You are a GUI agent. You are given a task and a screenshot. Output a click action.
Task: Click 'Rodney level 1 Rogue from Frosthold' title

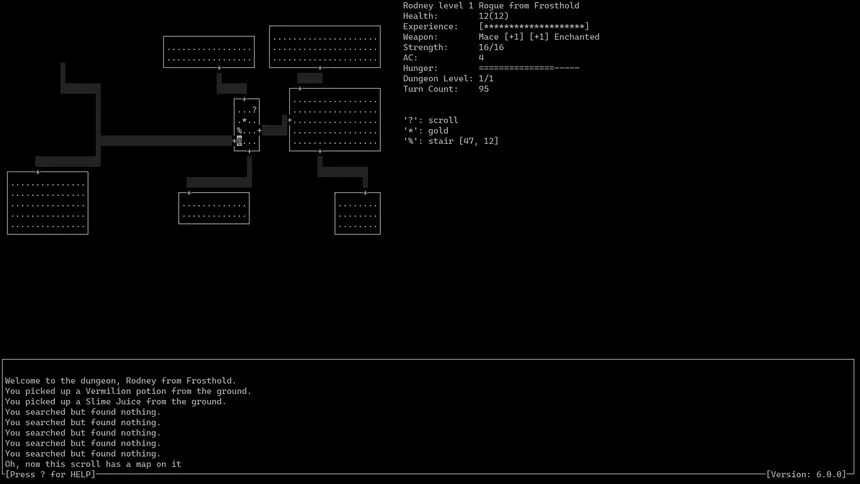(x=491, y=5)
